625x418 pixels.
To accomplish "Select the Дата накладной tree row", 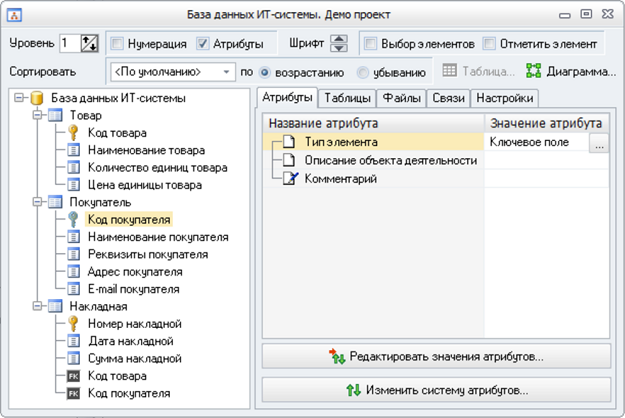I will [131, 341].
